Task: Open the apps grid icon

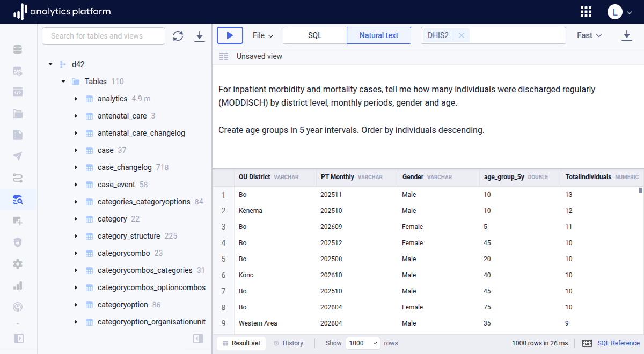Action: (x=586, y=12)
